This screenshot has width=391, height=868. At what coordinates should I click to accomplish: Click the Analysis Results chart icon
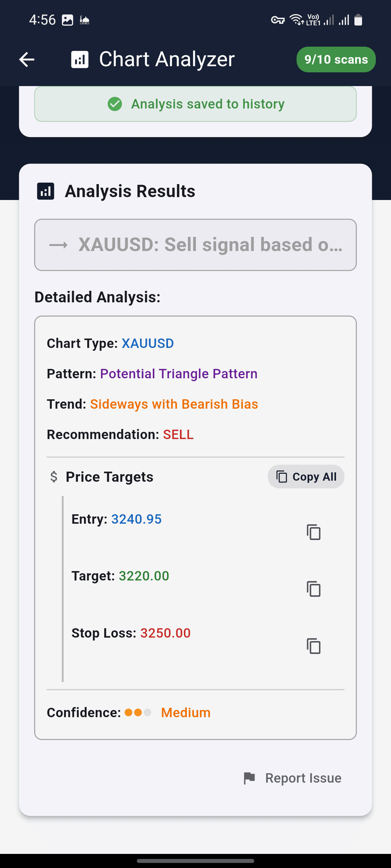pos(46,191)
